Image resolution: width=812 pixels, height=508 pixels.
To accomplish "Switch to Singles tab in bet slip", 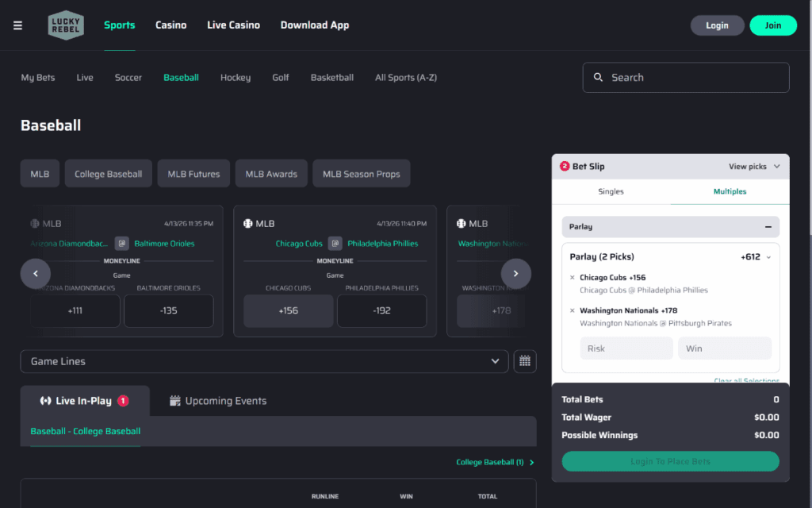I will pos(611,191).
